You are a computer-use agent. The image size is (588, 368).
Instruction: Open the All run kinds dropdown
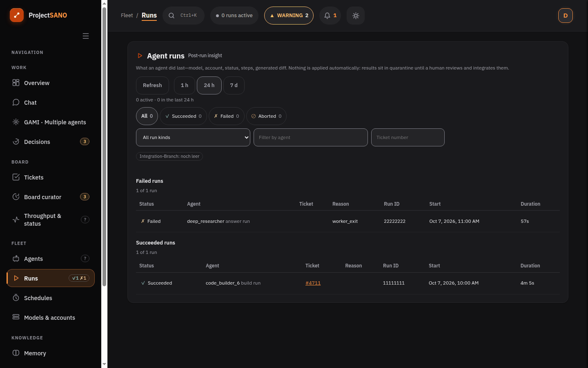click(x=193, y=137)
